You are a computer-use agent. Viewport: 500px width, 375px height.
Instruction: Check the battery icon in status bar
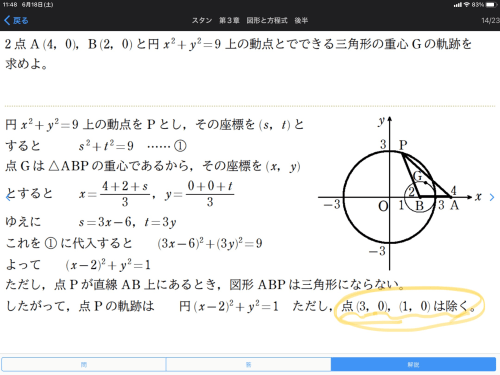[x=491, y=5]
